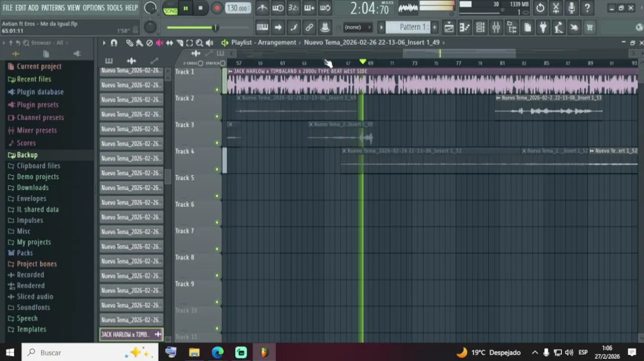
Task: Open the Playlist window icon
Action: (x=449, y=28)
